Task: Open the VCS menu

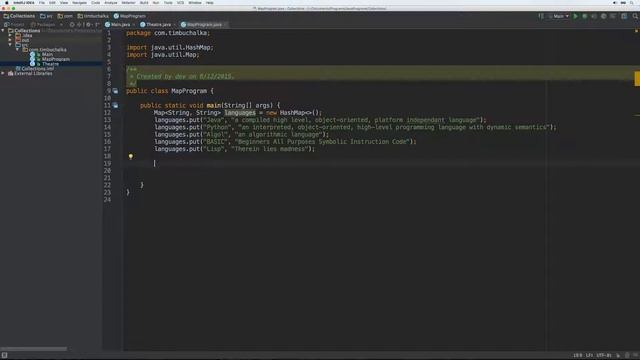Action: 180,2
